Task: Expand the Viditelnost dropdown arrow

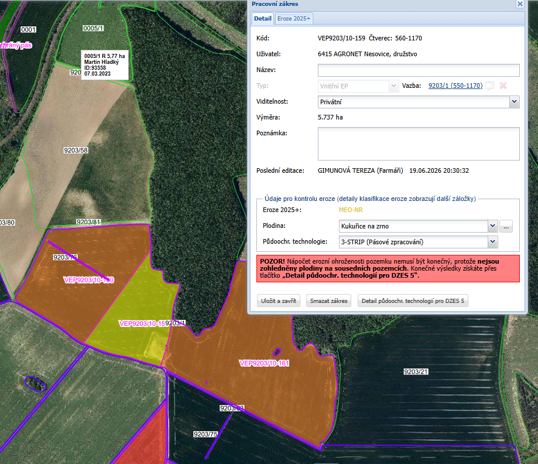Action: click(514, 102)
